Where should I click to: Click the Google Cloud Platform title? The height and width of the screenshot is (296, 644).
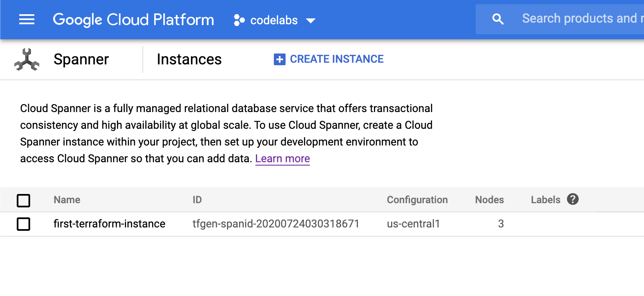click(133, 20)
